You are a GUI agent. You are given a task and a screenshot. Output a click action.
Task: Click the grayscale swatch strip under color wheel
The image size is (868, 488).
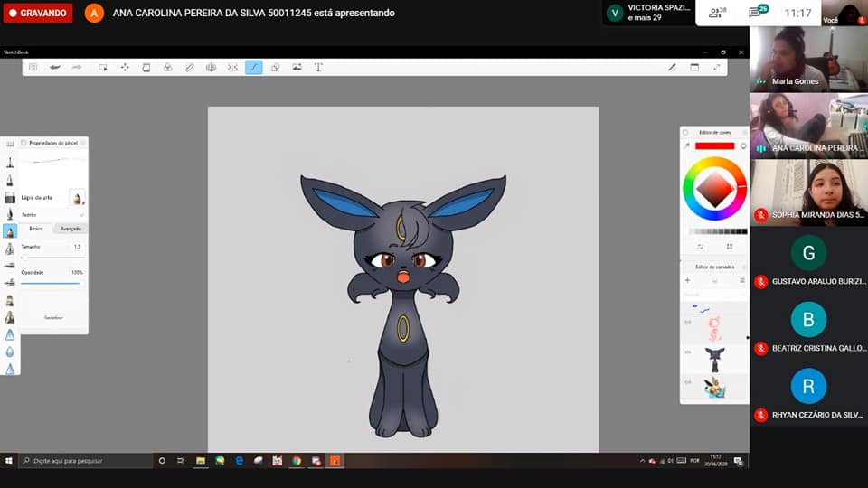(717, 231)
